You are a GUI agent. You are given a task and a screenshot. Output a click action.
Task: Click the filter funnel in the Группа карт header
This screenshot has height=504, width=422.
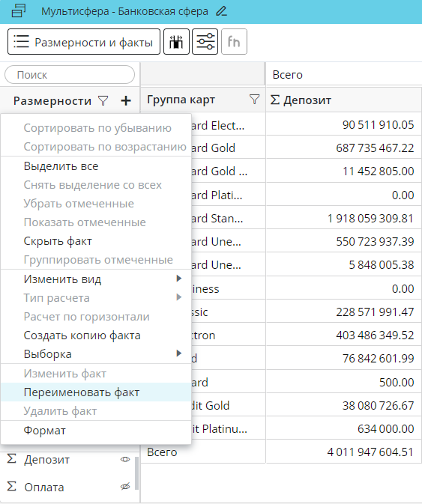point(254,100)
